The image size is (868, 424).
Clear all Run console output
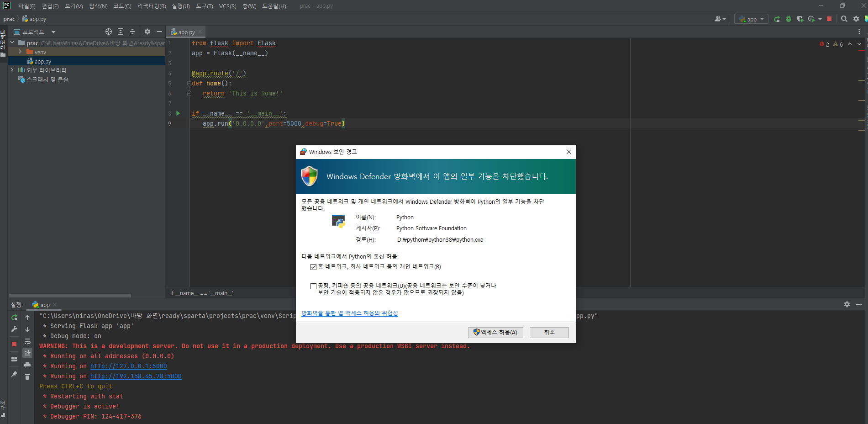click(x=27, y=377)
